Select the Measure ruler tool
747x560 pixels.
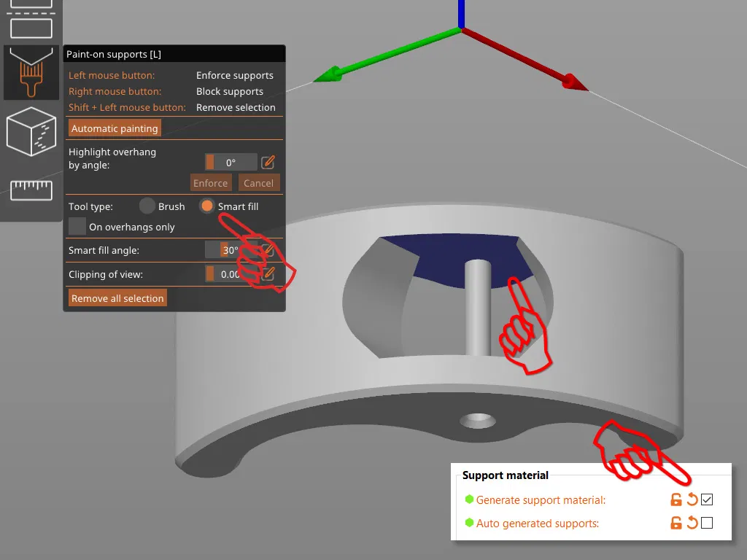pos(31,190)
